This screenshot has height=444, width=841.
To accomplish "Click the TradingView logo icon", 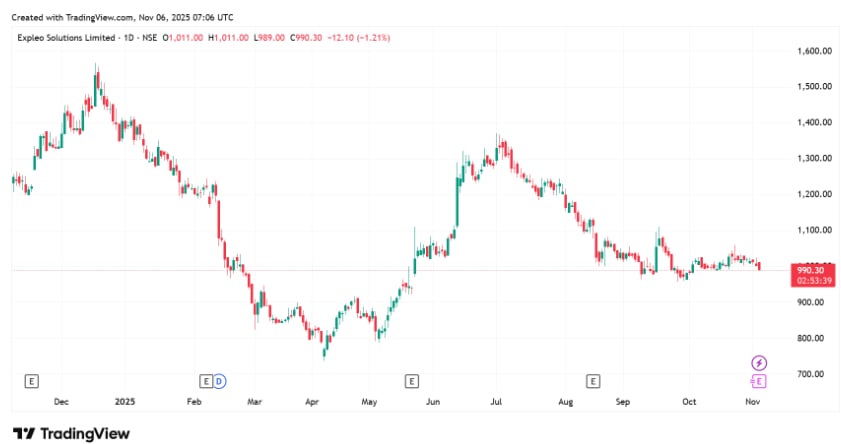I will pos(26,433).
